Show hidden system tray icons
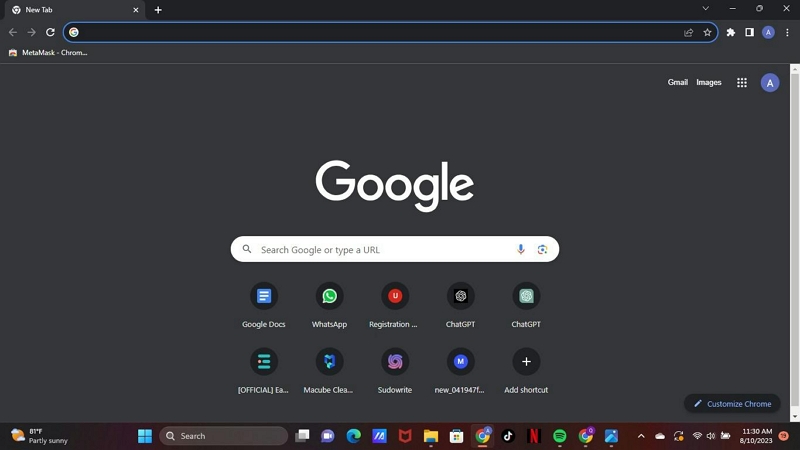 641,436
